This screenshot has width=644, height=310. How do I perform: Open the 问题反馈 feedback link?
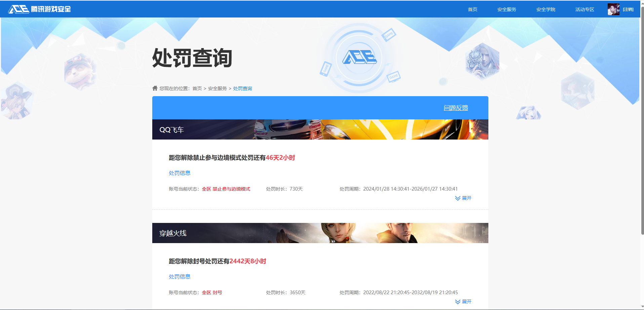(x=455, y=108)
